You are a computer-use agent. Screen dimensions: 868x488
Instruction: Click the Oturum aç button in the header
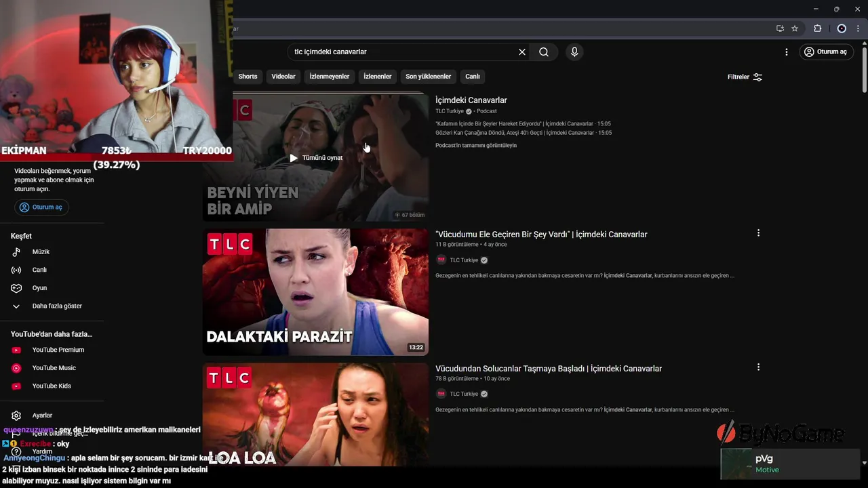click(x=825, y=52)
